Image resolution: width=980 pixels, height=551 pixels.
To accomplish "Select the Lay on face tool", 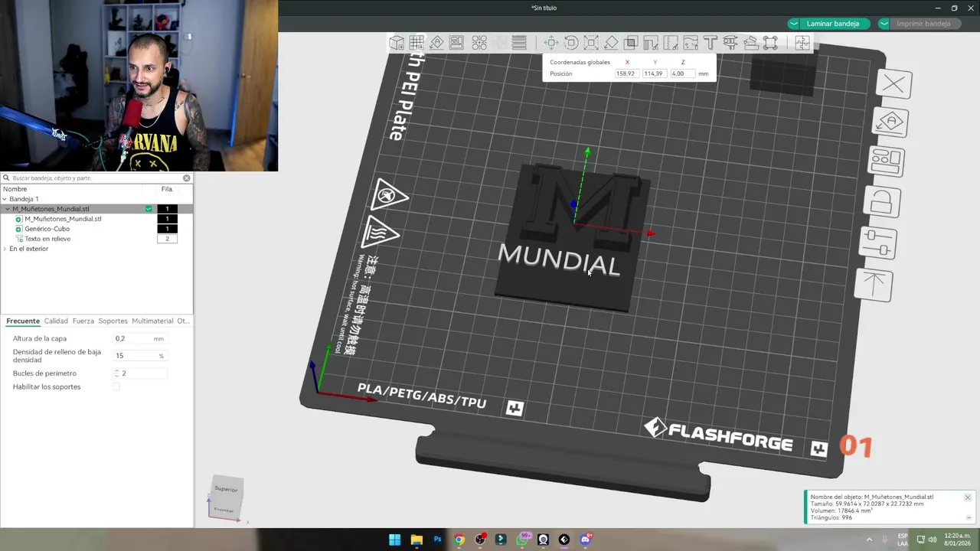I will 611,43.
